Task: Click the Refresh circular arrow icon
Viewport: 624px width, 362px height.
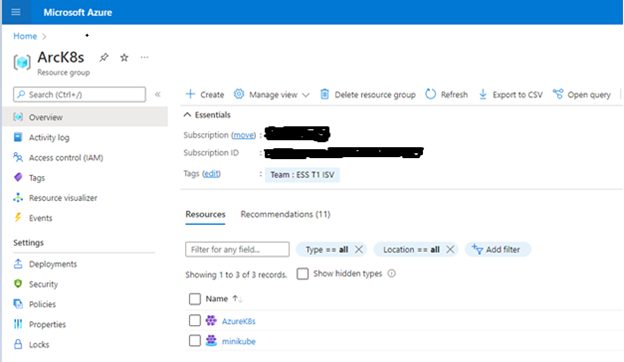Action: [x=431, y=94]
